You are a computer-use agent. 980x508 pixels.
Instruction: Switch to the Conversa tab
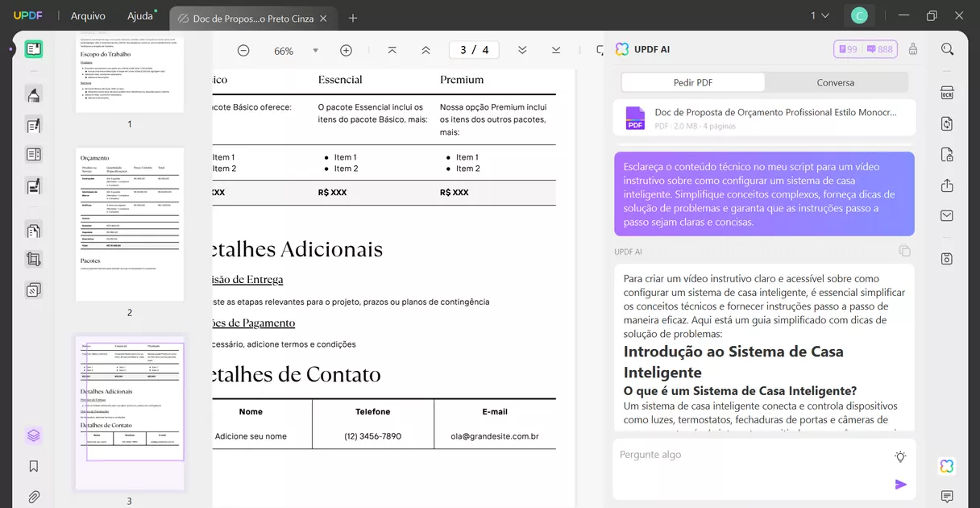[x=836, y=82]
